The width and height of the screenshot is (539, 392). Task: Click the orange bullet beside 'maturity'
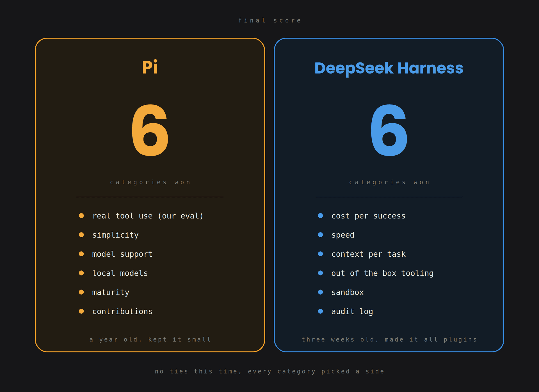(x=81, y=292)
